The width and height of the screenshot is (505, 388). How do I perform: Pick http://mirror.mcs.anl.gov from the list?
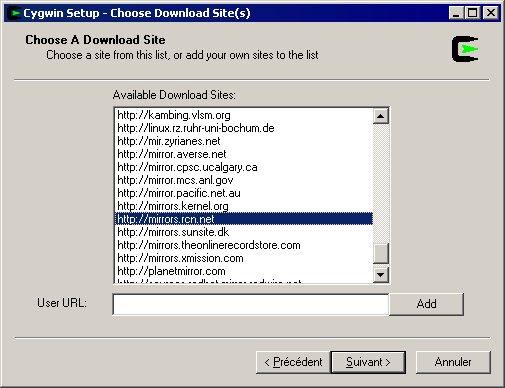(244, 180)
